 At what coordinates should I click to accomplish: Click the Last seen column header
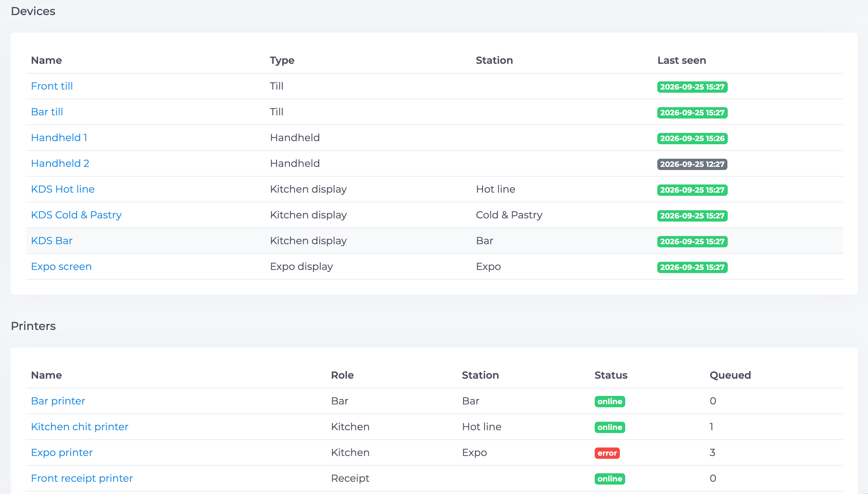(682, 60)
